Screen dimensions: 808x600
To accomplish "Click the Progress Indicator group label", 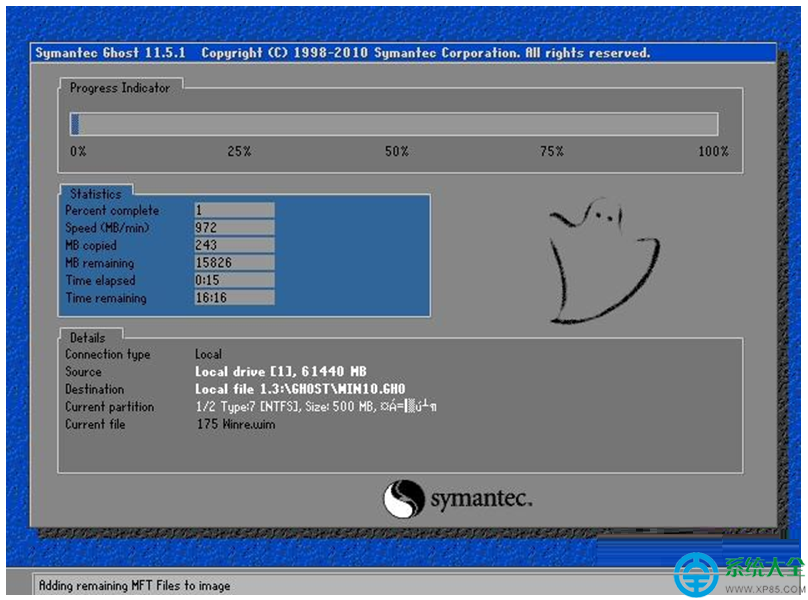I will click(120, 88).
